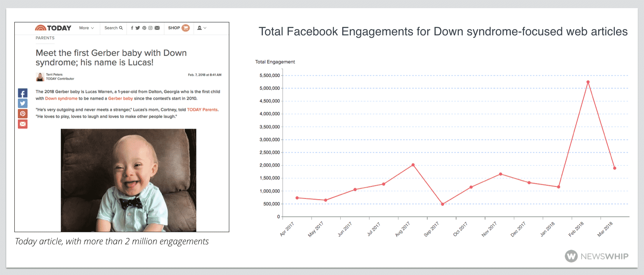Screen dimensions: 644x275
Task: Follow the 'Down syndrome' article link
Action: pyautogui.click(x=61, y=99)
